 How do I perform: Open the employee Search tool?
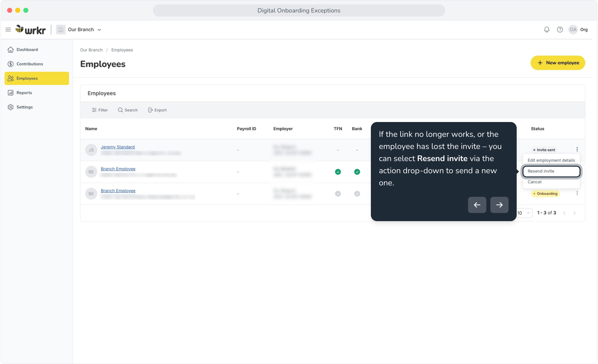coord(128,110)
